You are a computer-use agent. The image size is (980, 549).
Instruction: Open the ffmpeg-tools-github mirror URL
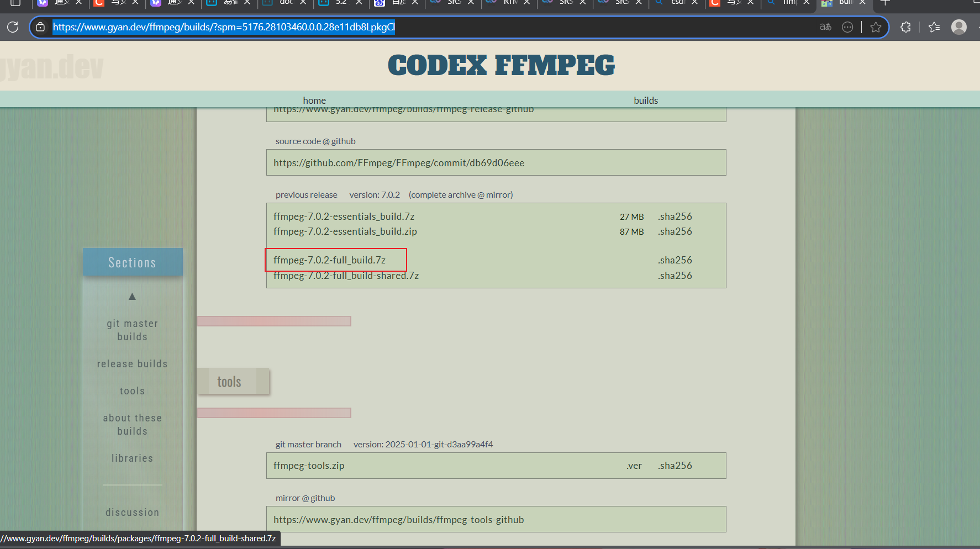tap(398, 520)
